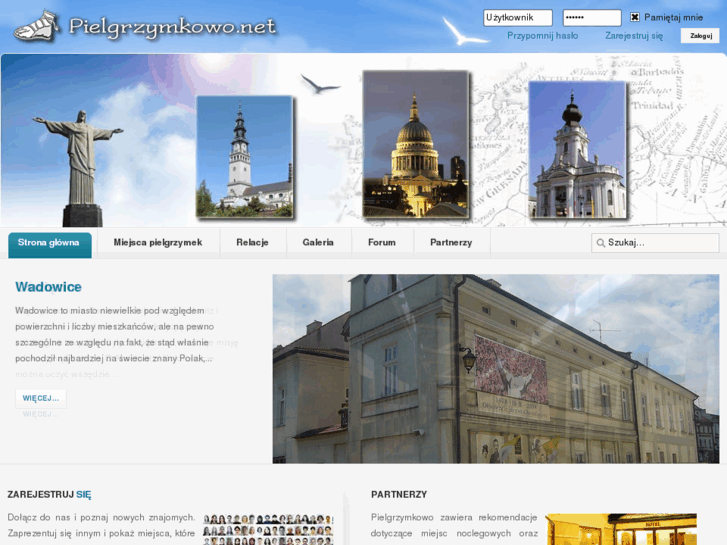Open the Relacje menu item
The width and height of the screenshot is (727, 545).
tap(252, 243)
